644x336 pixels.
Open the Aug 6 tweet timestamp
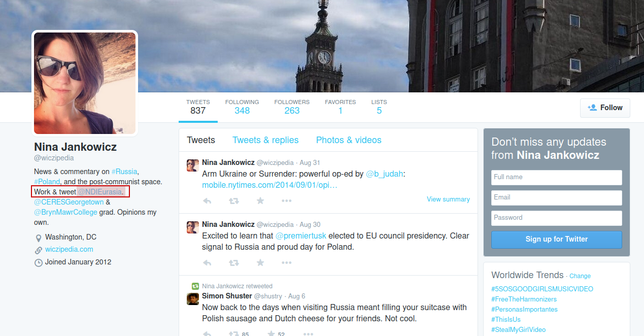click(x=297, y=296)
